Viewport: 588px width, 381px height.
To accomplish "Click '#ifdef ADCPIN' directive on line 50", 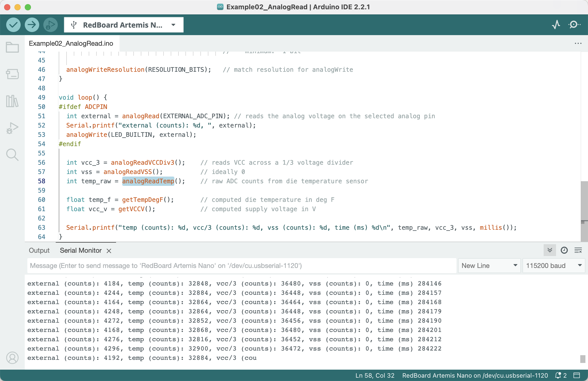I will click(x=83, y=107).
